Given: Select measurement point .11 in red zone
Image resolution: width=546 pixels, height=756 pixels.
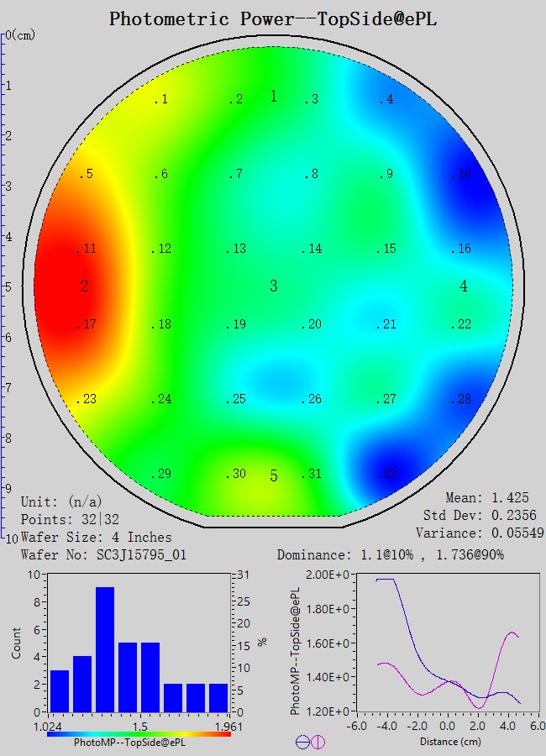Looking at the screenshot, I should (87, 249).
